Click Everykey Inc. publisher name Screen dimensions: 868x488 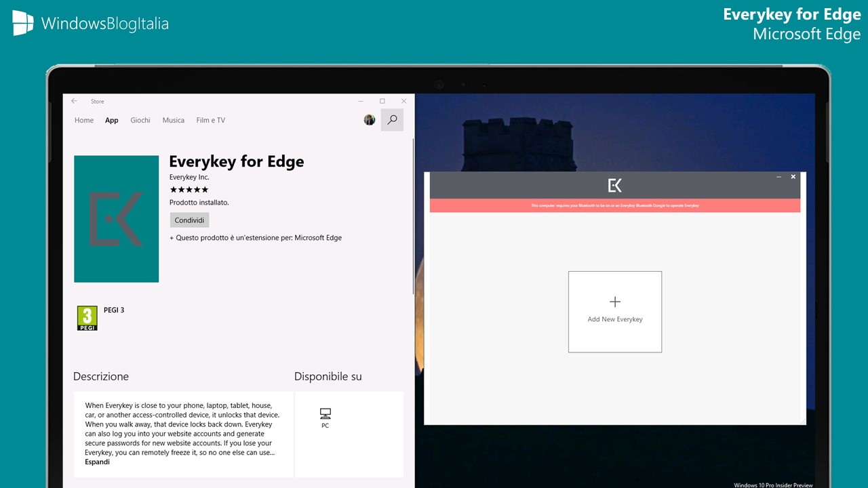pos(189,178)
